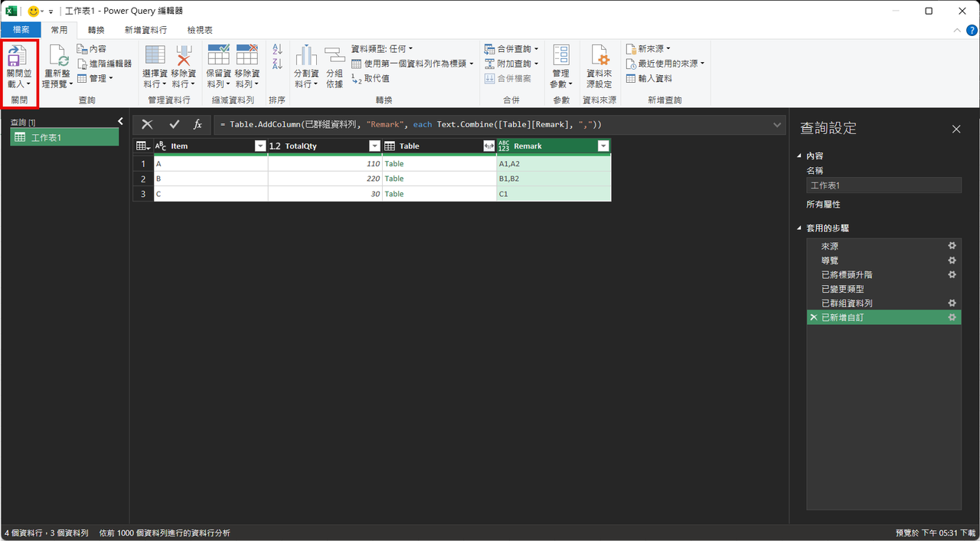
Task: Click the ABC123 type icon on Remark column
Action: coord(504,146)
